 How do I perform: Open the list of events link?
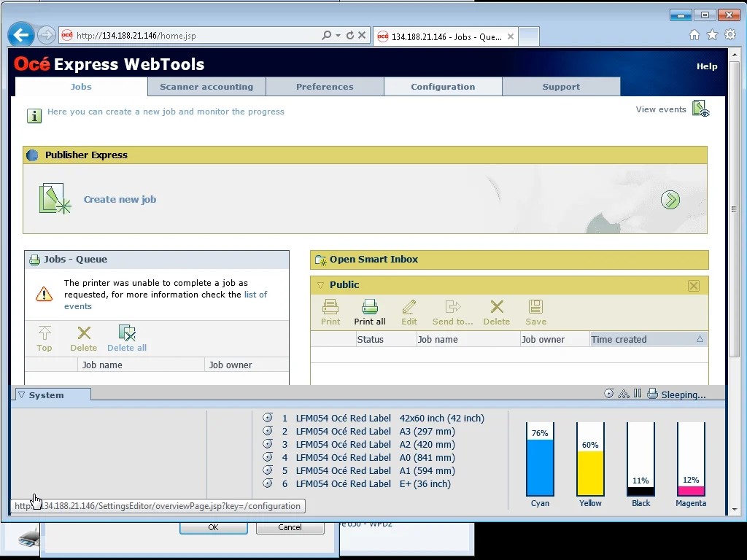coord(255,295)
